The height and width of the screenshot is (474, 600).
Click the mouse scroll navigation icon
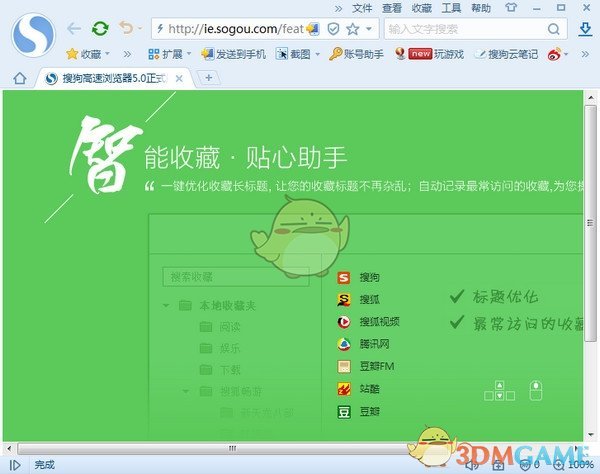(536, 391)
